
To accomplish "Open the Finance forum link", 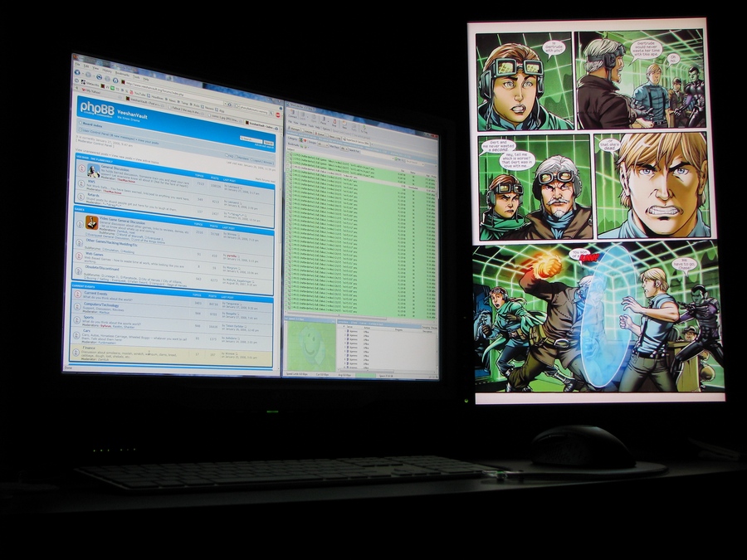I will click(90, 348).
